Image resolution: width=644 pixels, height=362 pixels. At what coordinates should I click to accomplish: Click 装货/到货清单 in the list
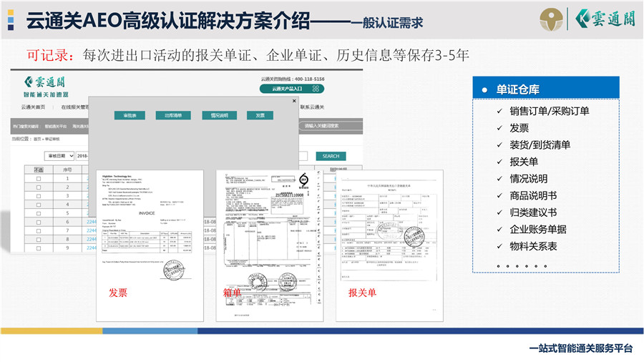click(540, 145)
